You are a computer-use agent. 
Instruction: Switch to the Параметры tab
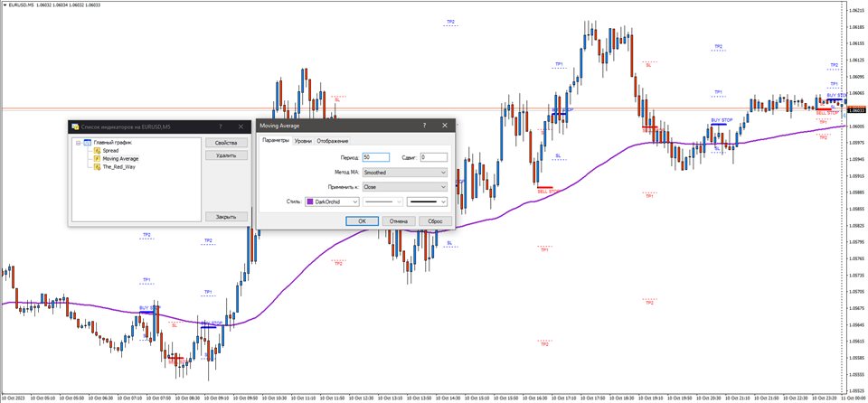[276, 141]
